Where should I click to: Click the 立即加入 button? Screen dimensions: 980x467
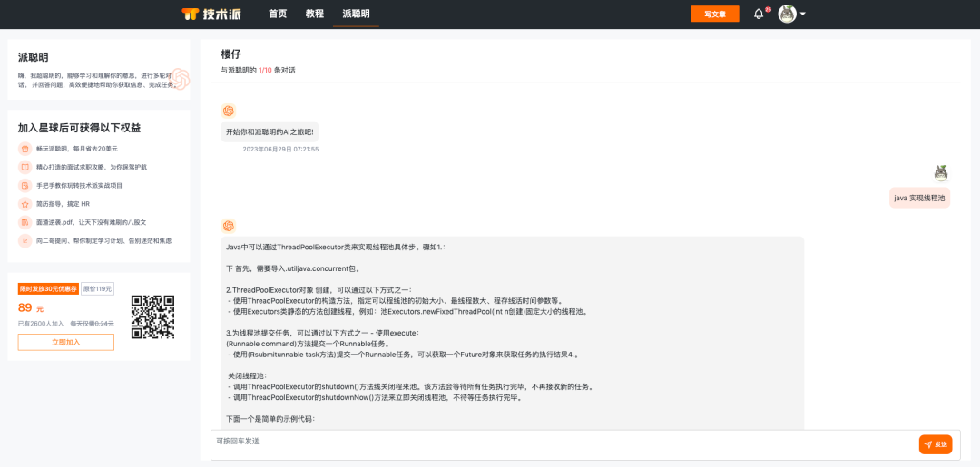(65, 342)
